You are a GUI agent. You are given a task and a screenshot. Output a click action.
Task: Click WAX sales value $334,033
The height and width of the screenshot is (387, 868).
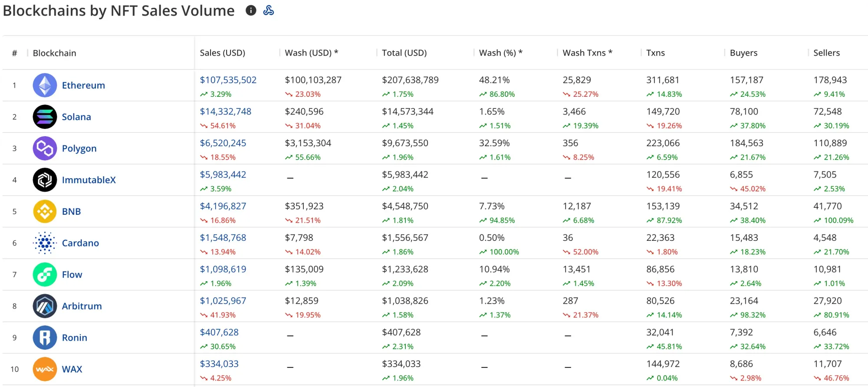click(219, 364)
